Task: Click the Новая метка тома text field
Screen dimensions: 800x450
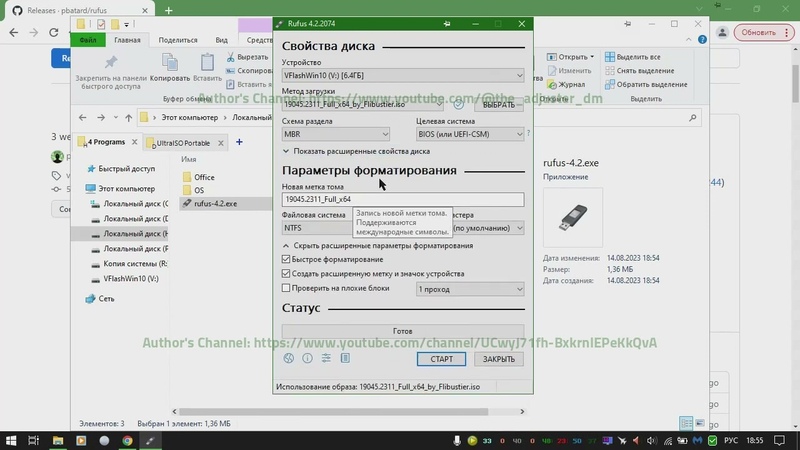Action: 403,199
